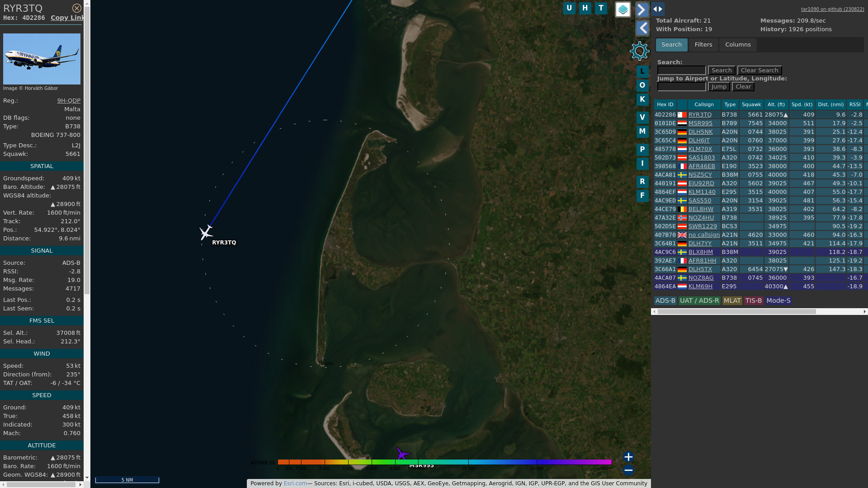Image resolution: width=868 pixels, height=488 pixels.
Task: Open the tar1090 on github link
Action: 832,9
